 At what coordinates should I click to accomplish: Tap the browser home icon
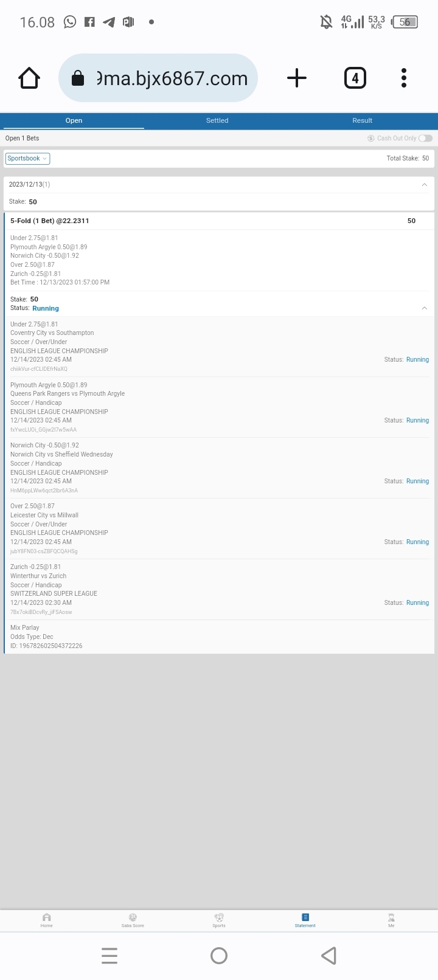(x=29, y=78)
